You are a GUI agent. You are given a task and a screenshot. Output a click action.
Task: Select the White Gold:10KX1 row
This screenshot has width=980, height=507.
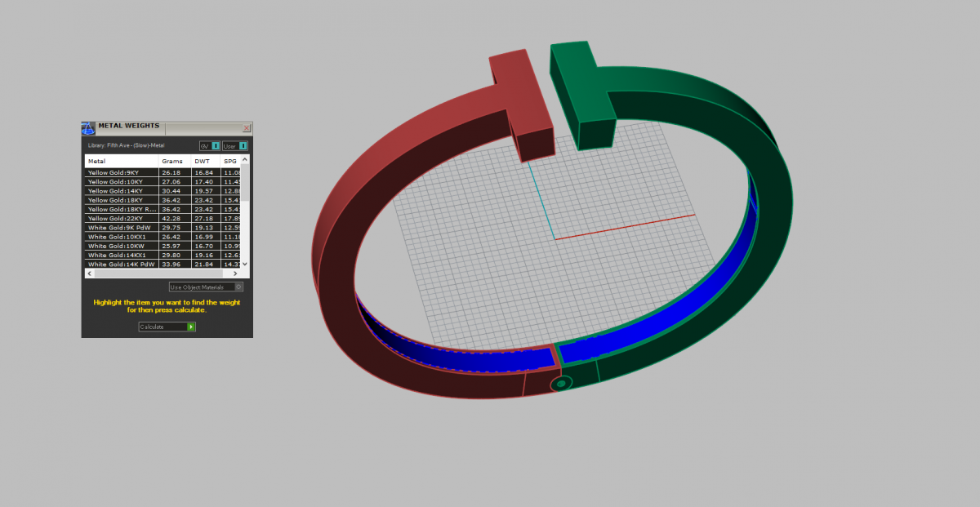(163, 237)
